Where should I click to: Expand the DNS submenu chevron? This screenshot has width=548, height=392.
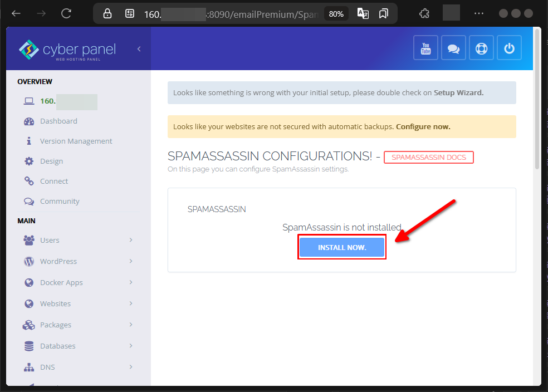coord(131,367)
